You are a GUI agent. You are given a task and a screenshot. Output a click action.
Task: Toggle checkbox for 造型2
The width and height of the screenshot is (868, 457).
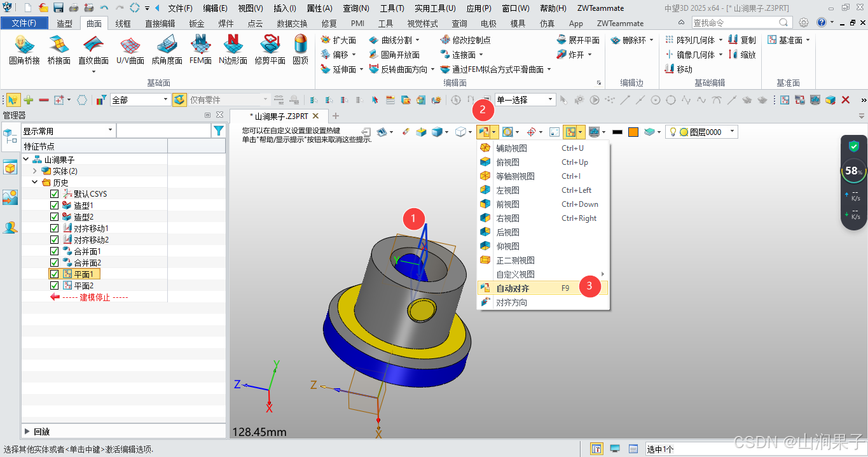(x=54, y=216)
